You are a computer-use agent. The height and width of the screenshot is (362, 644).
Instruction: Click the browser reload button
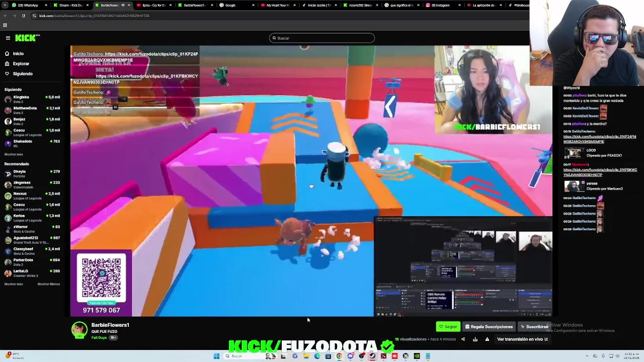pos(23,16)
